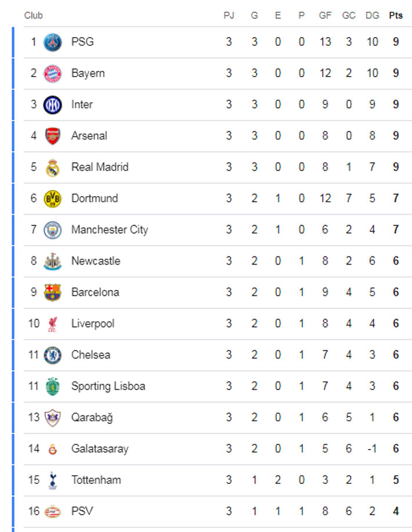412x532 pixels.
Task: Click the DG column header
Action: click(x=372, y=16)
